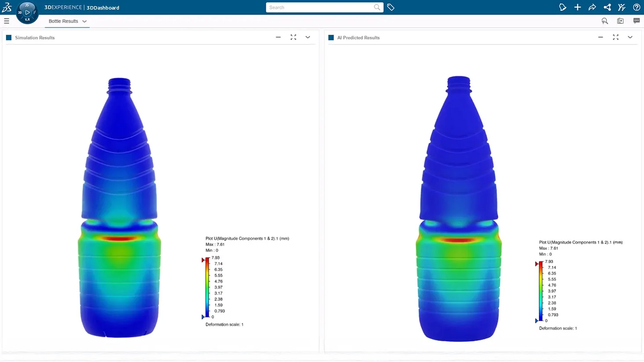Image resolution: width=644 pixels, height=362 pixels.
Task: Click the 3DDashboard title link
Action: (x=104, y=7)
